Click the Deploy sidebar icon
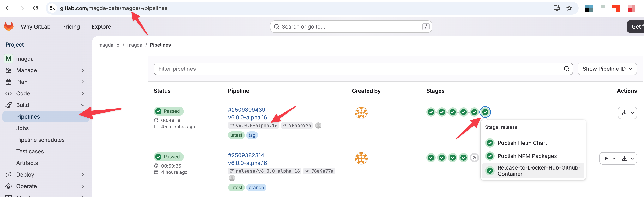644x197 pixels. point(9,175)
